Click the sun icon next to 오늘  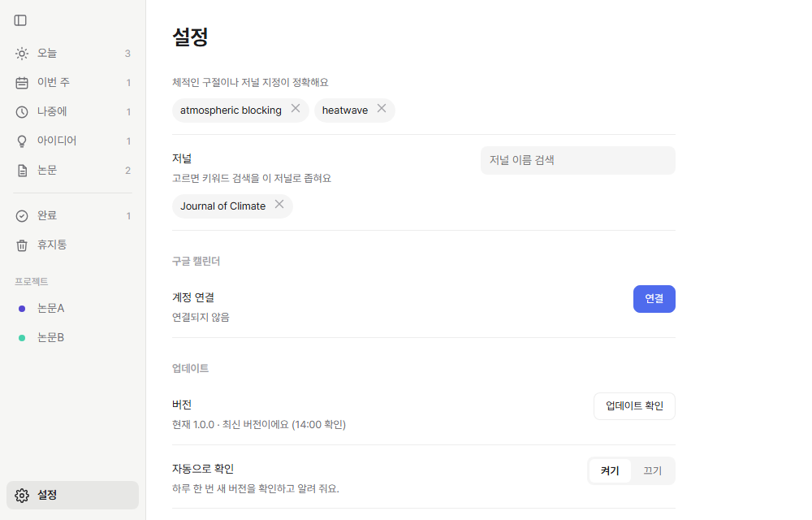pyautogui.click(x=22, y=54)
